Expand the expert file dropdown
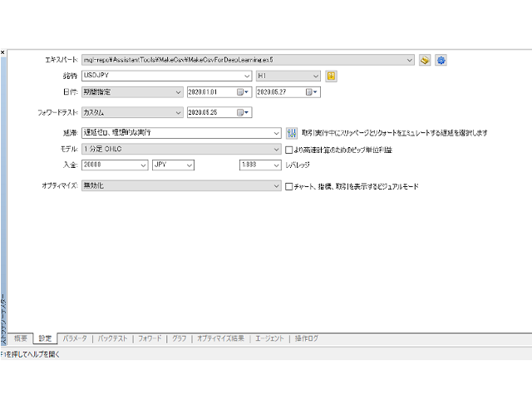 [x=410, y=60]
